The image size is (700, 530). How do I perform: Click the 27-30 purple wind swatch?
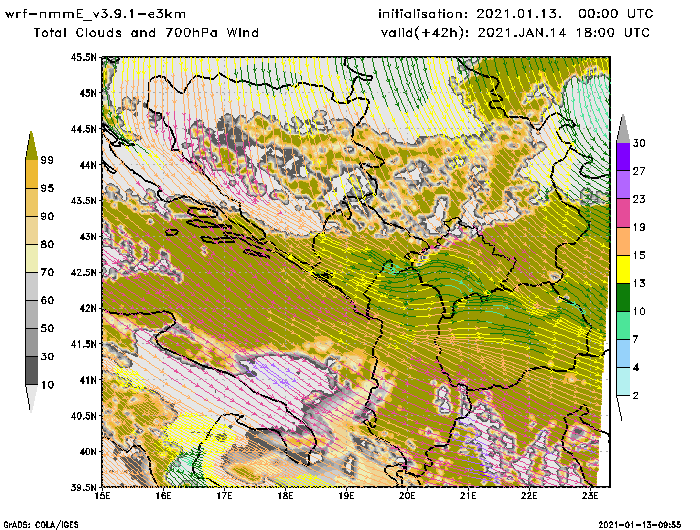click(x=623, y=156)
